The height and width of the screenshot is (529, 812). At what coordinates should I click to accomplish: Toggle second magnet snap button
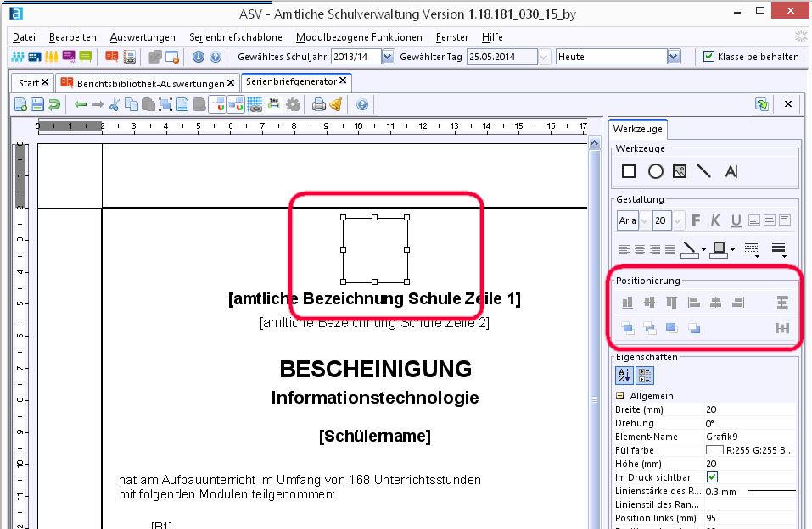236,105
